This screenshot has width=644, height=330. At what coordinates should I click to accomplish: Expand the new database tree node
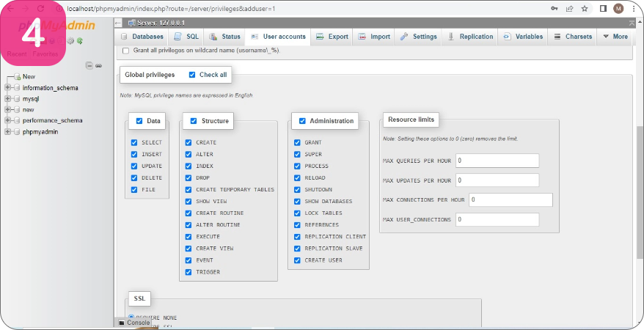(7, 109)
